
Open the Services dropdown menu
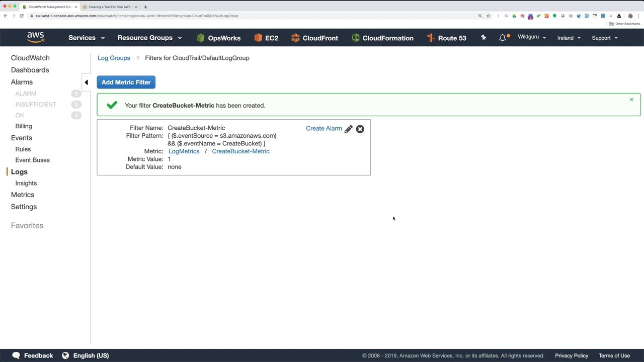[x=87, y=38]
